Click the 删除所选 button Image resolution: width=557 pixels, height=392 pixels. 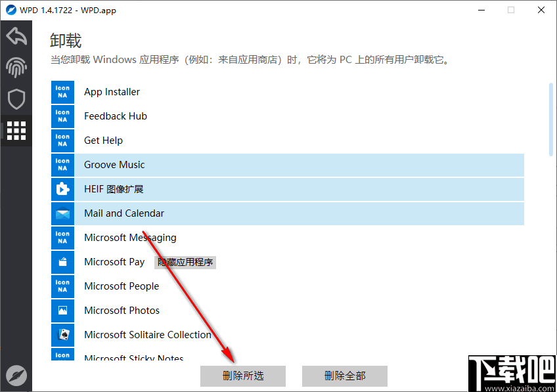243,376
